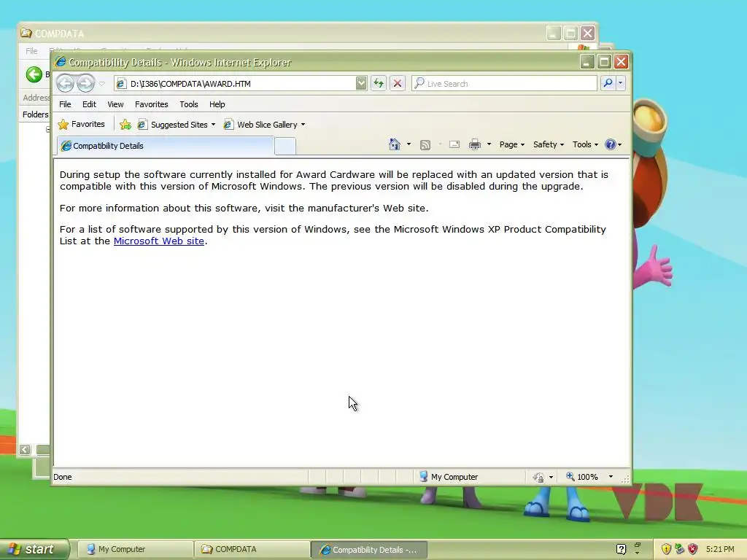Click the Safely Remove Hardware tray icon
The width and height of the screenshot is (747, 560).
(x=679, y=549)
